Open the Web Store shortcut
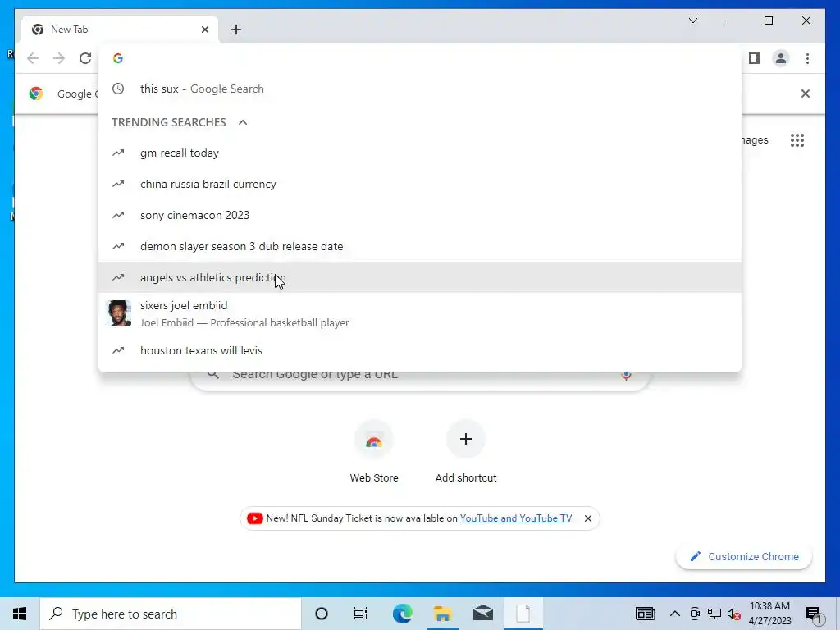This screenshot has height=630, width=840. point(374,452)
